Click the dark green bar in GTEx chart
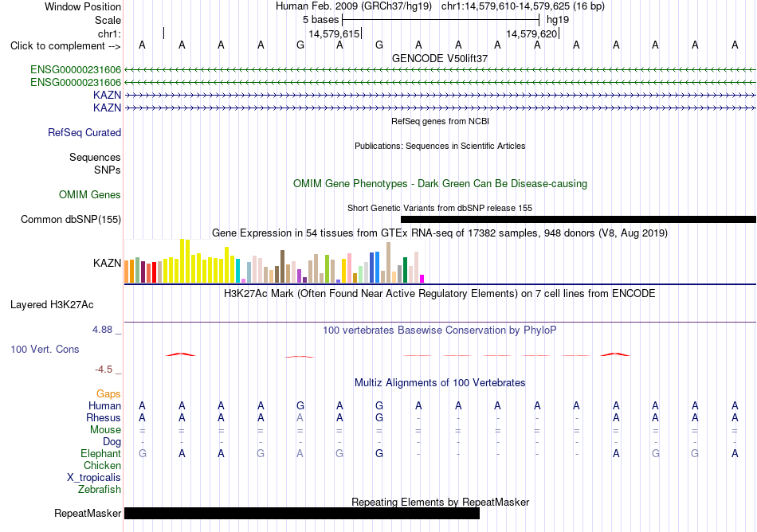This screenshot has height=532, width=757. 405,270
